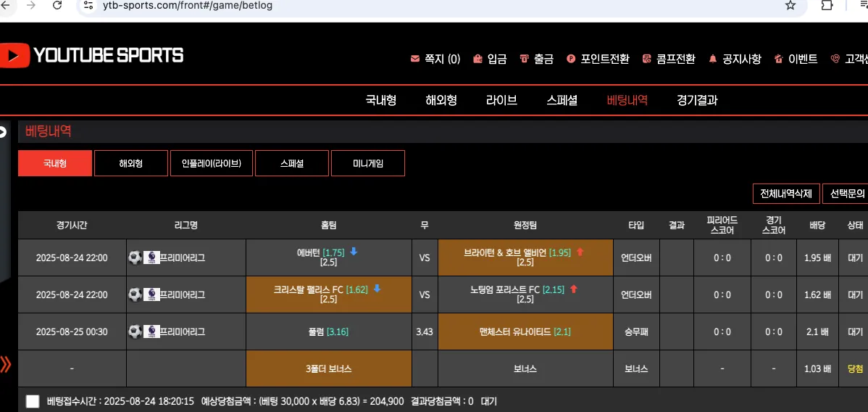The height and width of the screenshot is (412, 868).
Task: Click the 이벤트 gift icon
Action: coord(778,59)
